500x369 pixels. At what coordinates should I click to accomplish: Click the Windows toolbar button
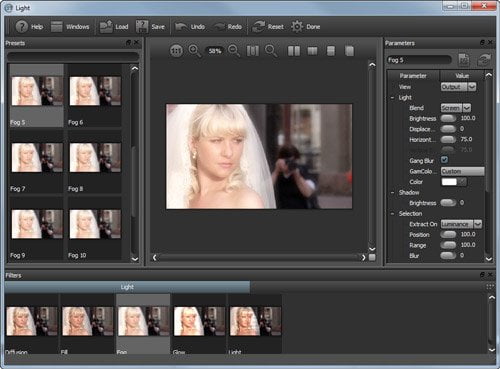coord(70,27)
